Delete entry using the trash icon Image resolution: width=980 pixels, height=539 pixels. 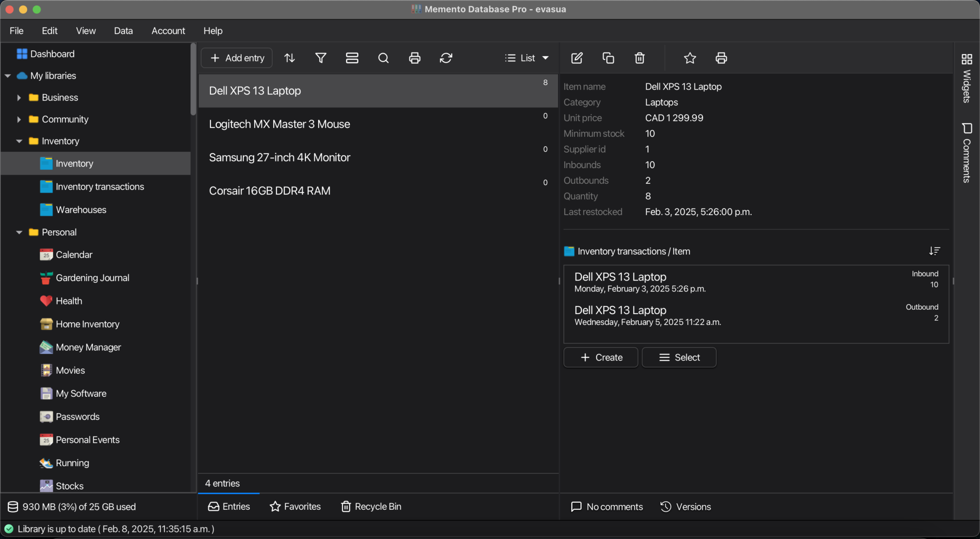640,58
